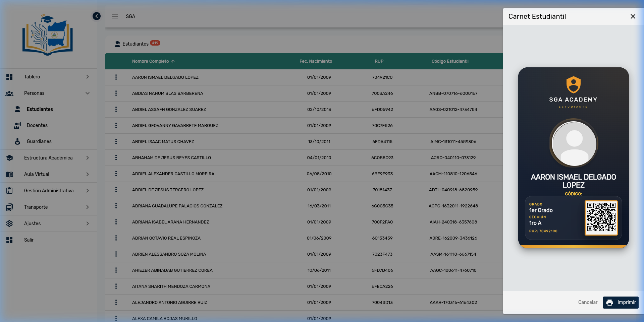Open the Docentes page
This screenshot has width=644, height=322.
coord(37,125)
